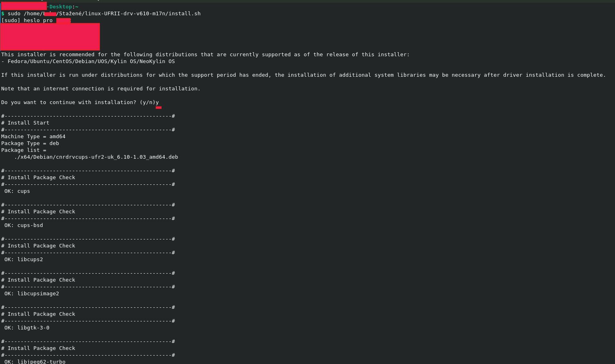
Task: Click the "Package Type = deb" line
Action: [30, 143]
